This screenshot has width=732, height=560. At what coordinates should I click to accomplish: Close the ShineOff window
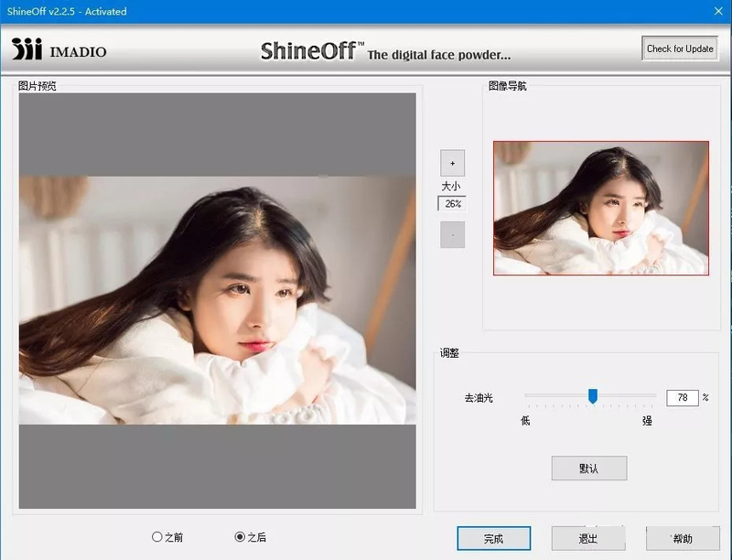[718, 11]
